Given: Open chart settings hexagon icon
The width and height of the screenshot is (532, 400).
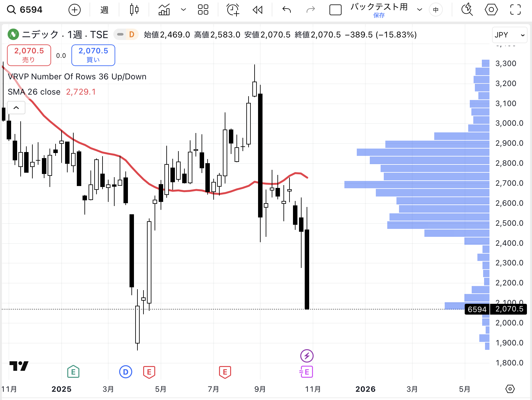Looking at the screenshot, I should (491, 10).
